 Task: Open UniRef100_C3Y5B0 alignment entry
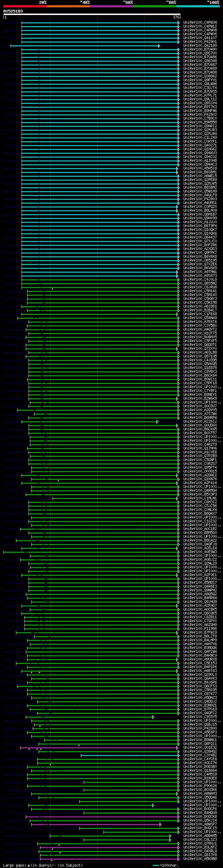tap(200, 326)
